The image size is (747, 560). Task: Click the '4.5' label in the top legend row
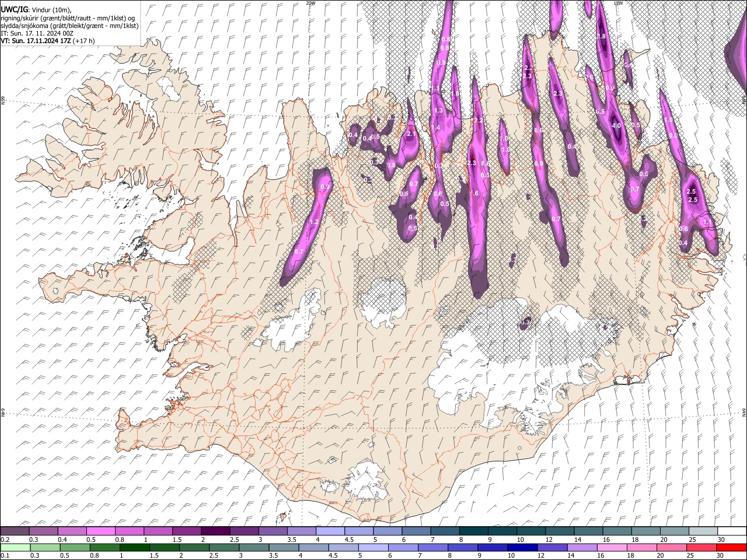click(349, 540)
